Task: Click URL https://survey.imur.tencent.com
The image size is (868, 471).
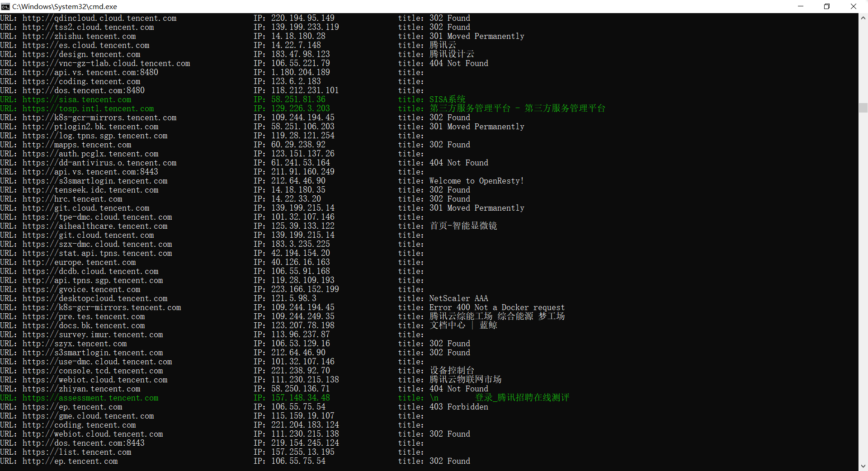Action: [x=93, y=334]
